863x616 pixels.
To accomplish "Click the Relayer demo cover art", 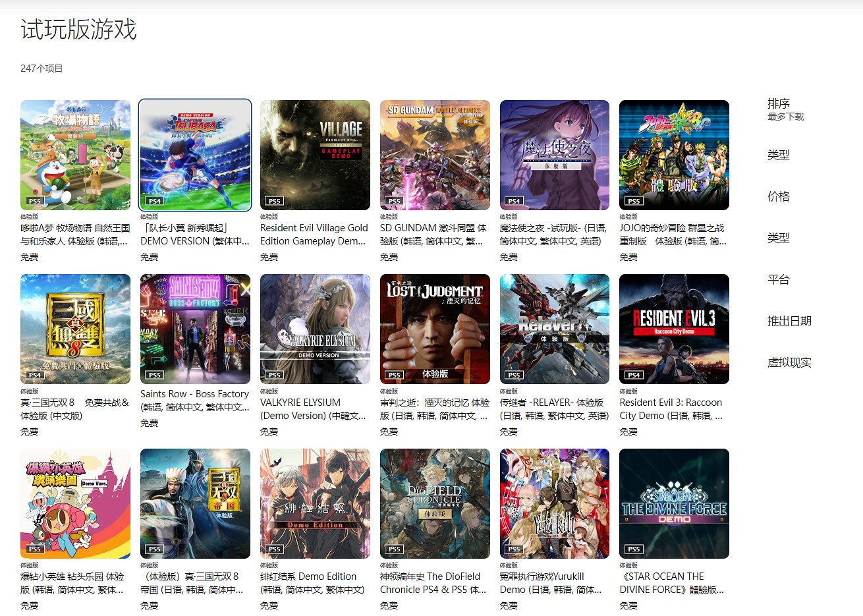I will 555,329.
